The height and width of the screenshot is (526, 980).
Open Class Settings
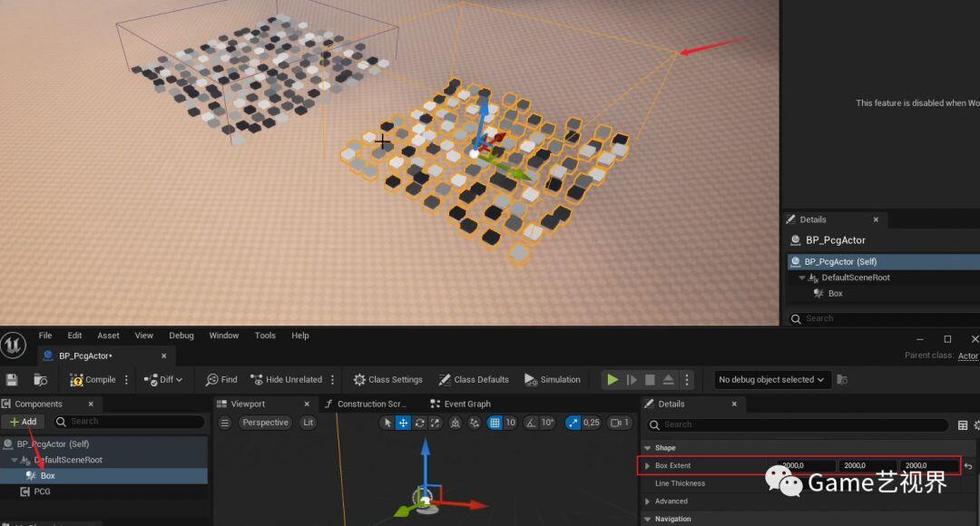388,379
